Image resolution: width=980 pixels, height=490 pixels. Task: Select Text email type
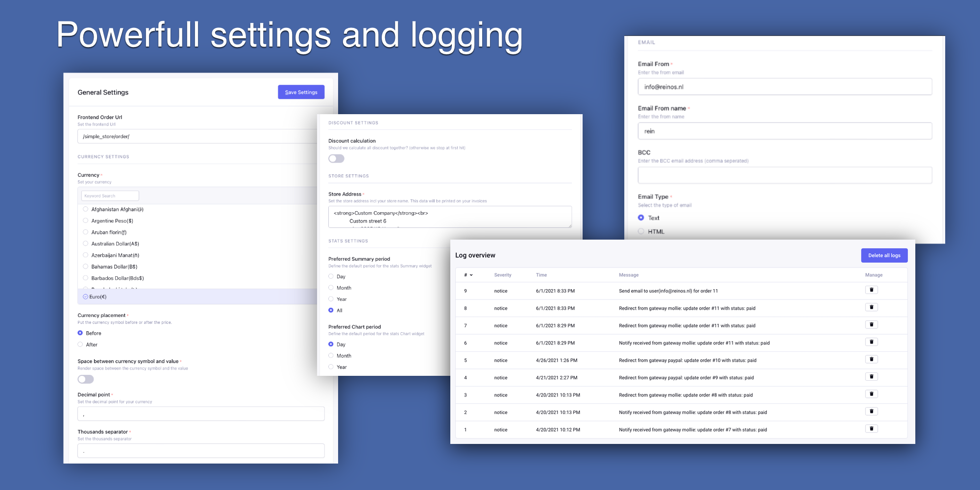(641, 218)
